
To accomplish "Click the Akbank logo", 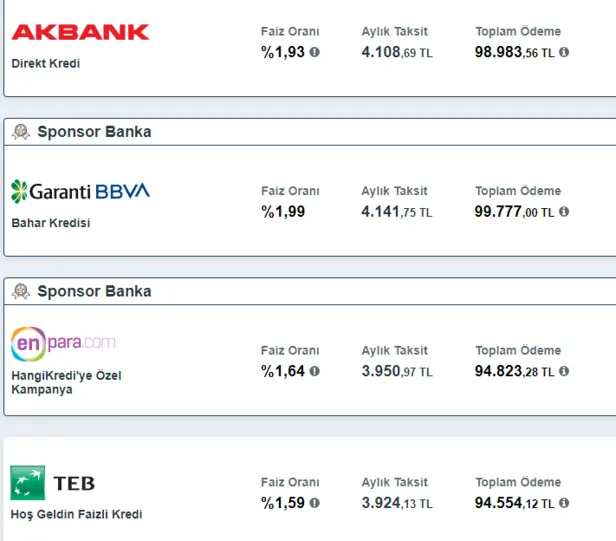I will pos(80,32).
